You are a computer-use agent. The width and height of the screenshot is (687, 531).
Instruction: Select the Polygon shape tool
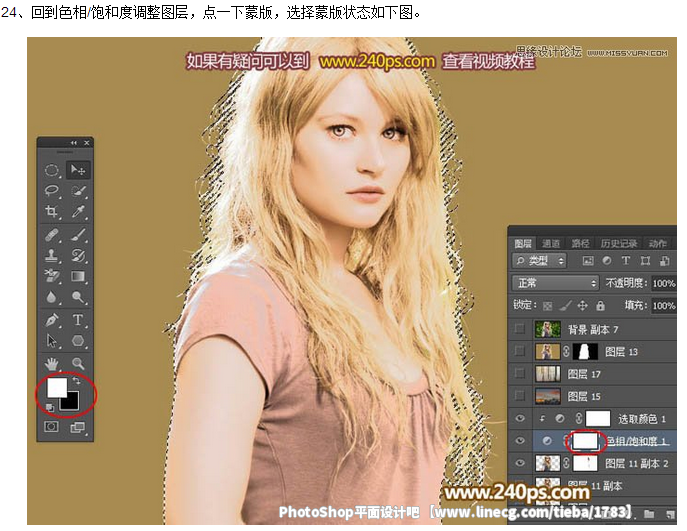coord(78,340)
